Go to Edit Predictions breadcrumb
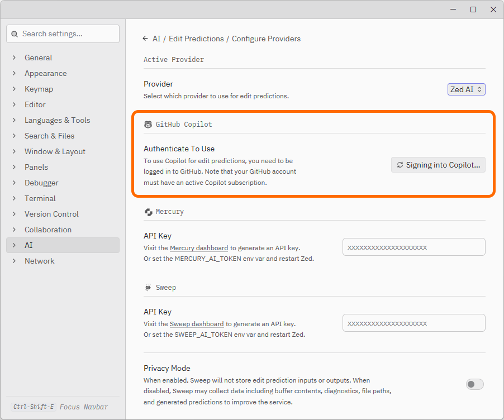 click(x=196, y=39)
